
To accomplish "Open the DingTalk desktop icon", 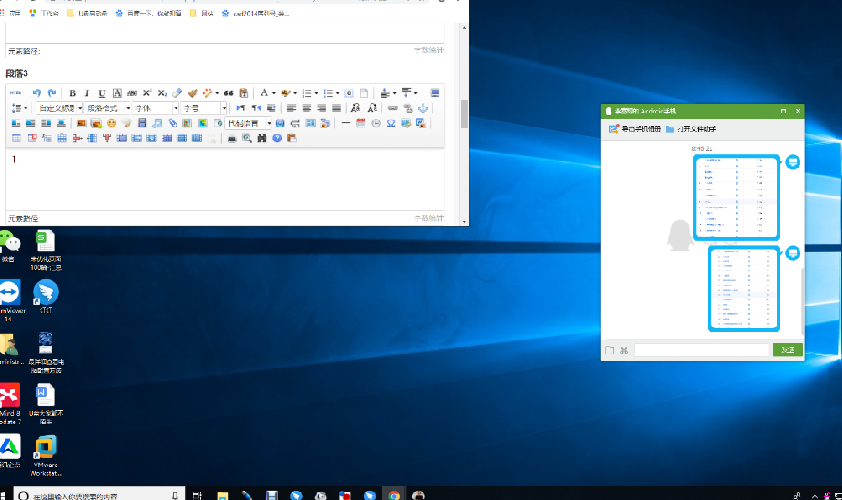I will click(x=46, y=294).
